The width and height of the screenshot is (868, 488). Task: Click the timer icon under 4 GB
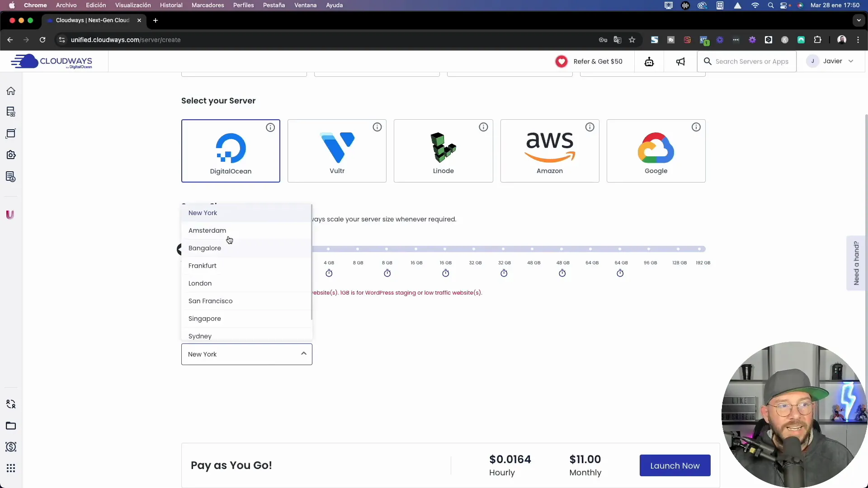coord(329,273)
